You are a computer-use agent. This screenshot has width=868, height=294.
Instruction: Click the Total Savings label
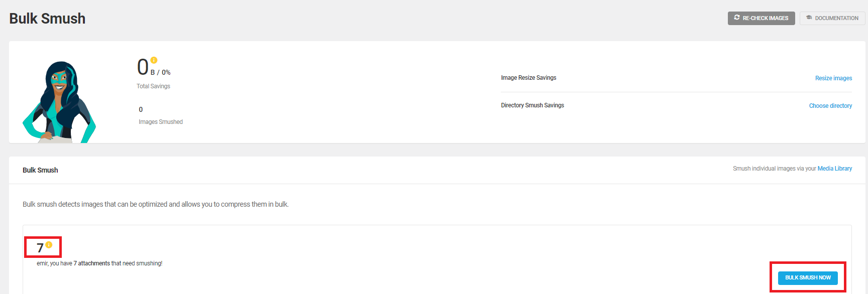[153, 86]
